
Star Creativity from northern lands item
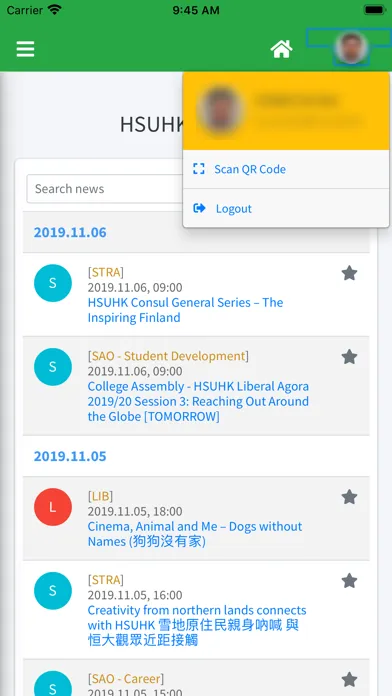pos(349,581)
